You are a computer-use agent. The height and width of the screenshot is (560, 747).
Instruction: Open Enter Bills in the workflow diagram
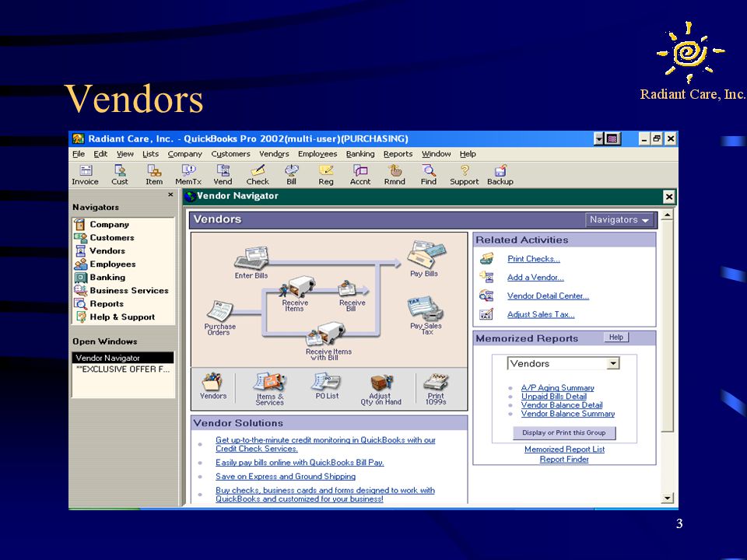click(x=251, y=262)
